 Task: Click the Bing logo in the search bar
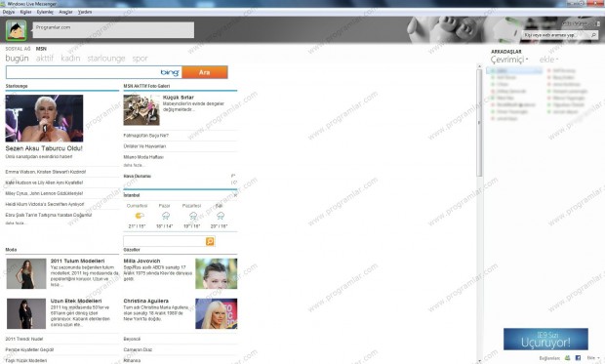coord(170,72)
